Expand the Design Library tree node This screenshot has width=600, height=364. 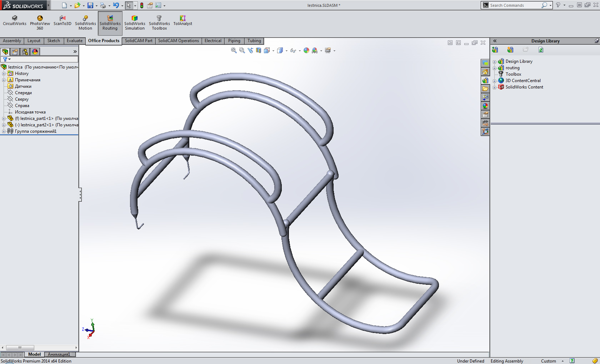tap(495, 61)
